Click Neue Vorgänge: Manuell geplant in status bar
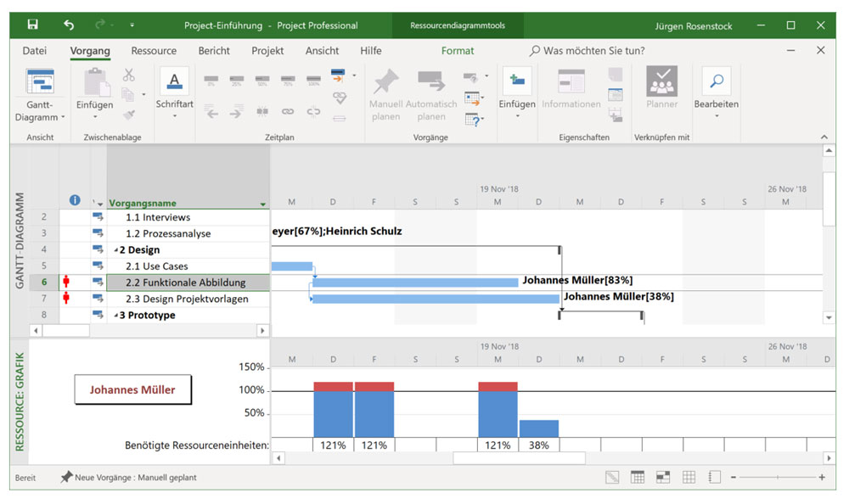849x504 pixels. click(x=129, y=477)
